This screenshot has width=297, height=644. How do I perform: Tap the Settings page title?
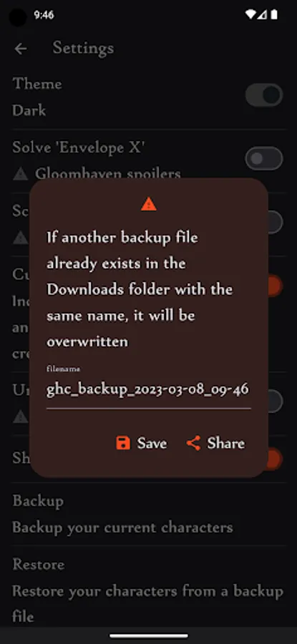point(84,49)
